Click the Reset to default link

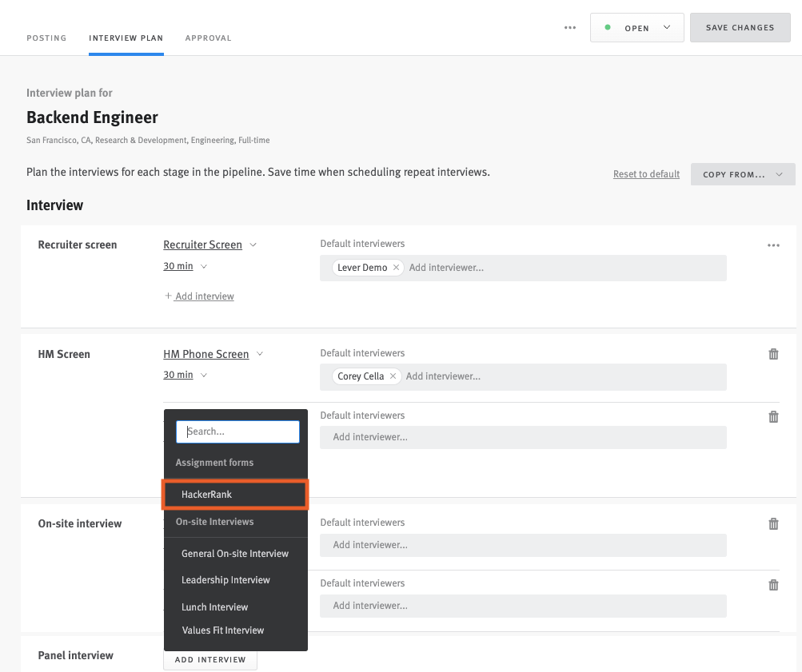(645, 173)
